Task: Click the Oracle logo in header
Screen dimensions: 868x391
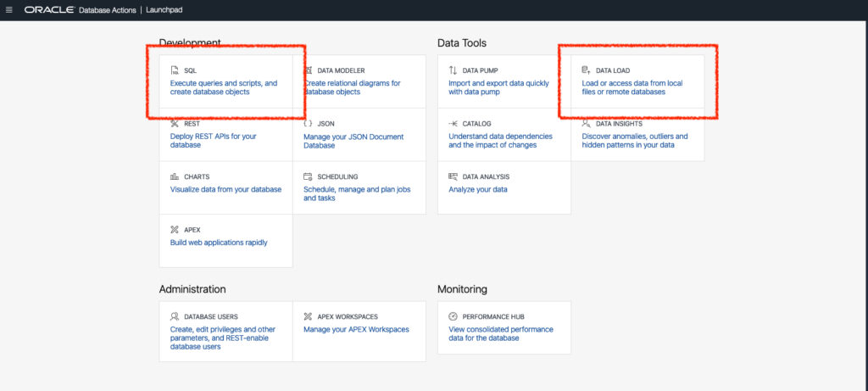Action: [x=49, y=10]
